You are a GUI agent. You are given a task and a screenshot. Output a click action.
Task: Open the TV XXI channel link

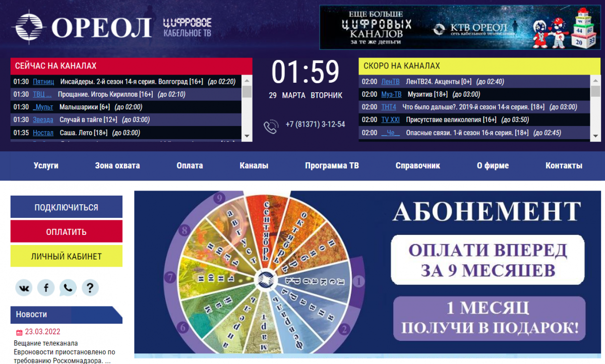tap(390, 119)
